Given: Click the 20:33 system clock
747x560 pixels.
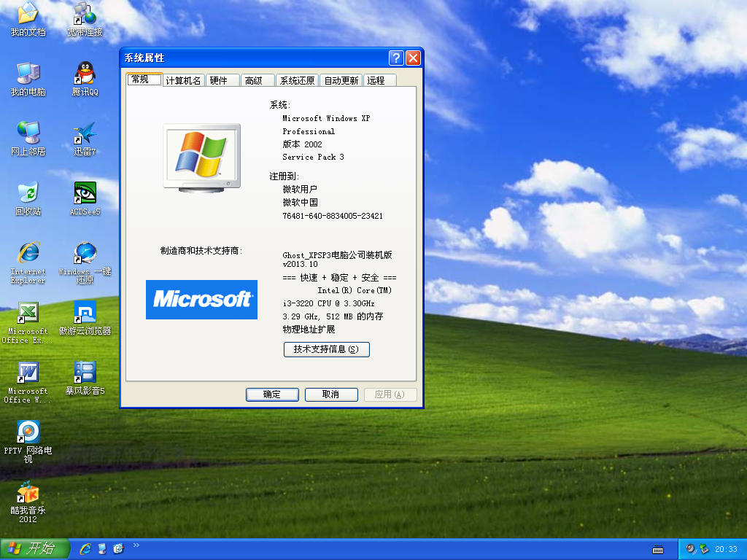Looking at the screenshot, I should [726, 549].
